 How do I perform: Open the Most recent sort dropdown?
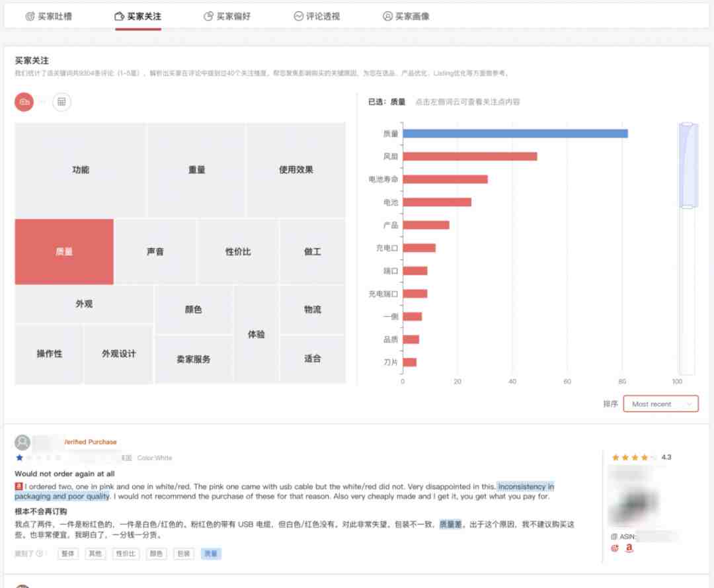click(x=660, y=404)
